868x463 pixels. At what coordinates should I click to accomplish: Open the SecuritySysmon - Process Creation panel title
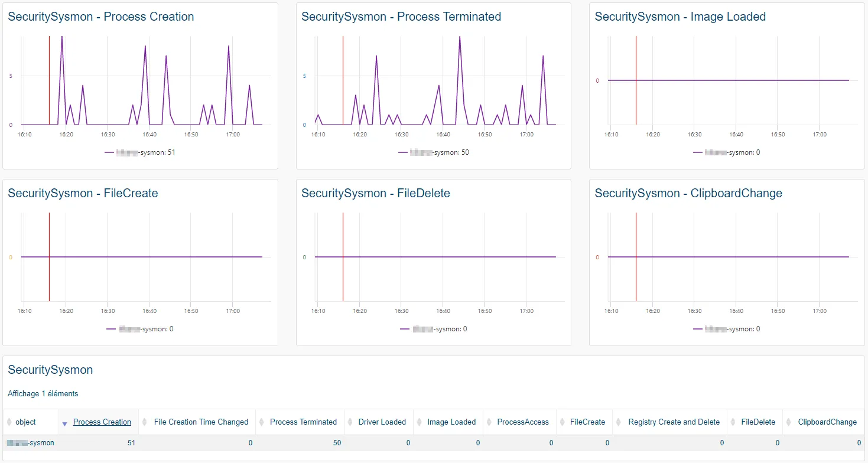100,17
